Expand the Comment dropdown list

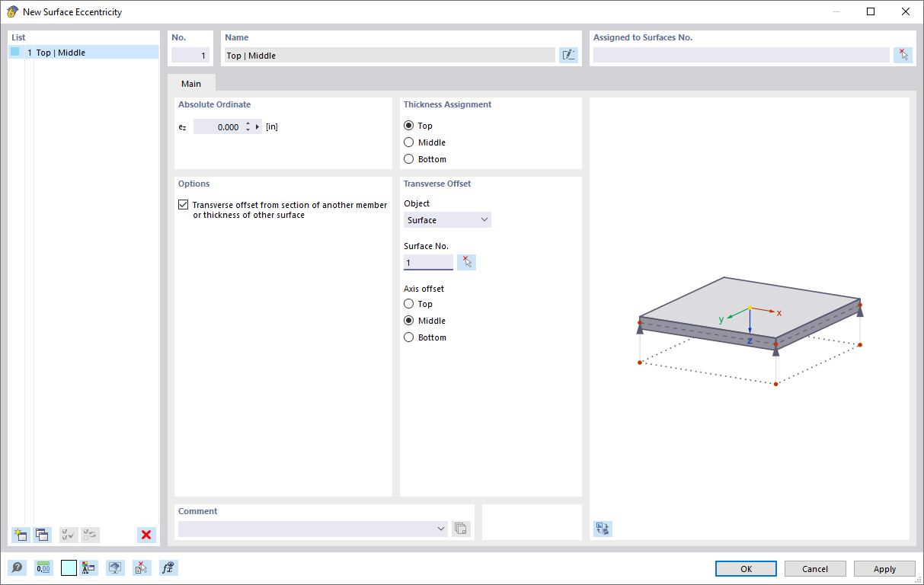point(441,528)
